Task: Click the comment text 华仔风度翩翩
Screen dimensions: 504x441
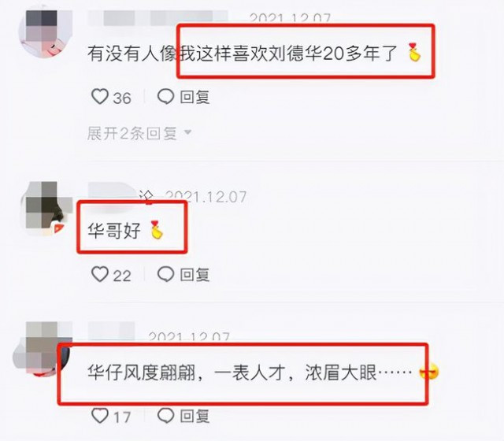Action: pyautogui.click(x=142, y=372)
